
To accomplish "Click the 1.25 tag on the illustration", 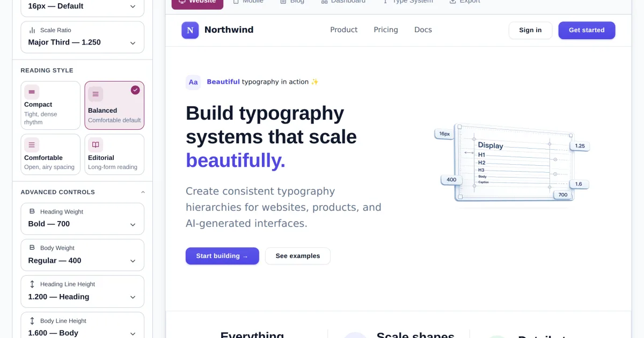I will tap(580, 146).
